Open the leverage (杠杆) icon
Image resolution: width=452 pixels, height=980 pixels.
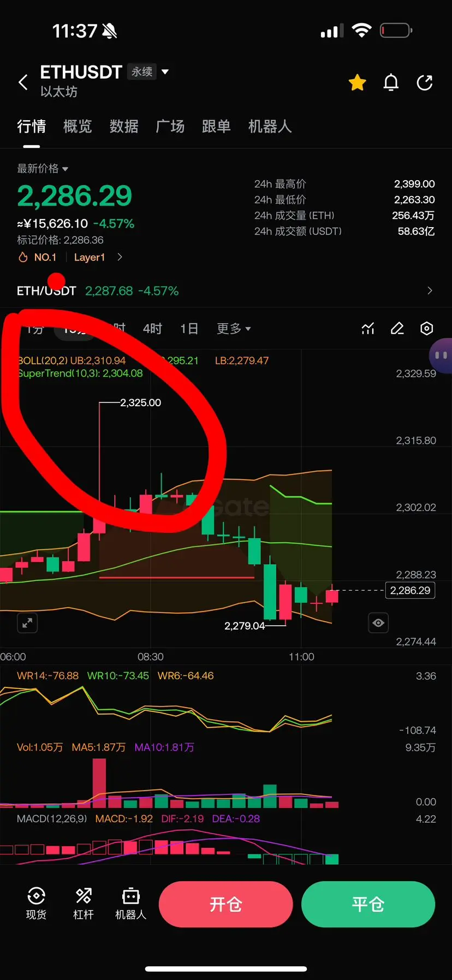pyautogui.click(x=84, y=904)
